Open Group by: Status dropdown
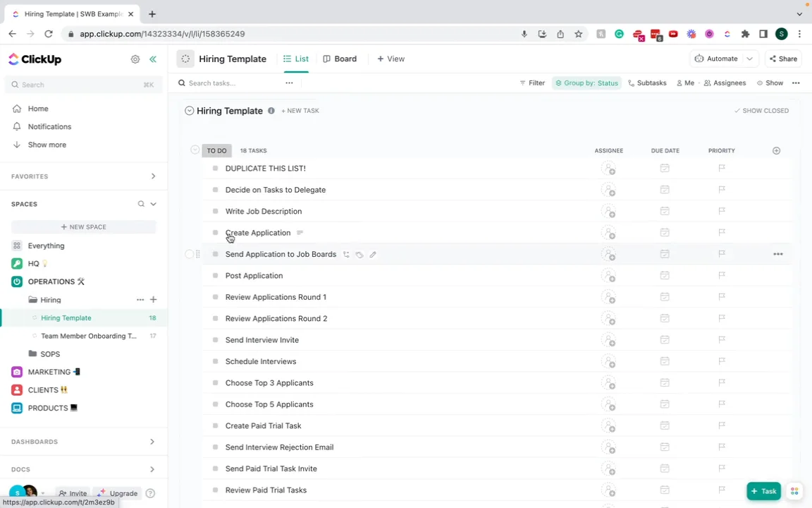Viewport: 812px width, 508px height. (586, 83)
